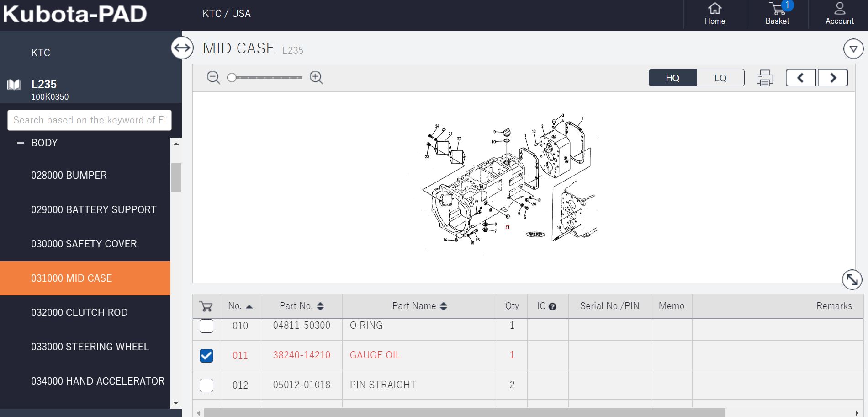Go to next illustration page

(x=833, y=78)
